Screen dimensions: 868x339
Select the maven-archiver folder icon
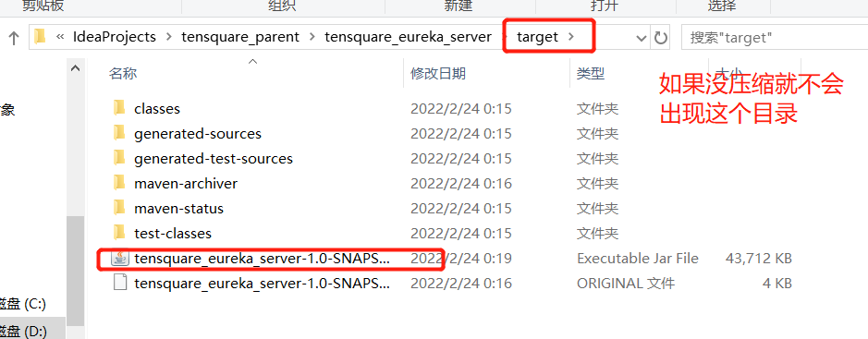119,183
